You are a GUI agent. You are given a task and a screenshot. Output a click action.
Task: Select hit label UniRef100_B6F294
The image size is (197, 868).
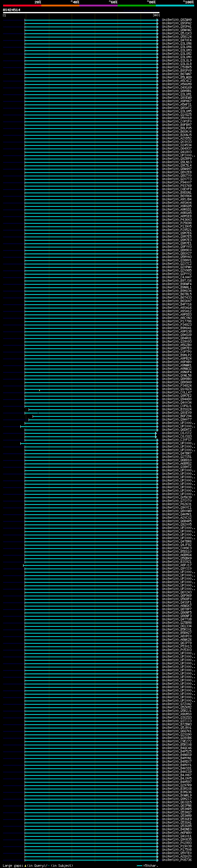[x=177, y=416]
